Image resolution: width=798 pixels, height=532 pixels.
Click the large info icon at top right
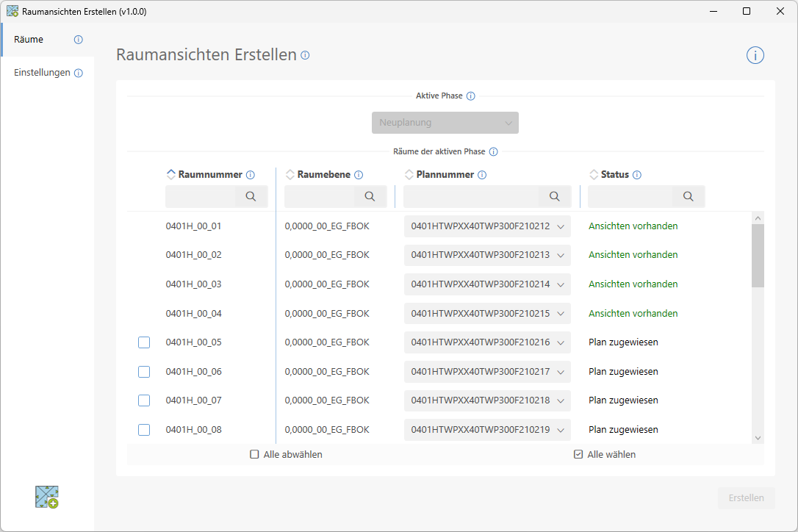755,56
